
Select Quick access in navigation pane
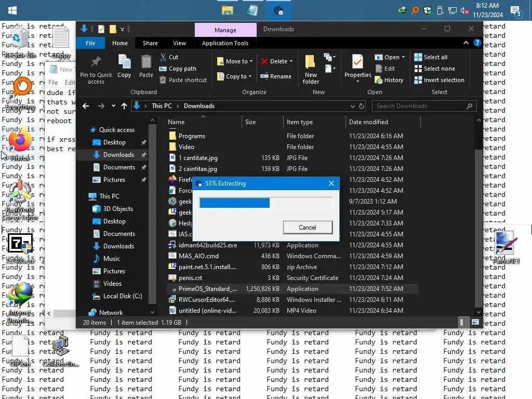pos(117,129)
